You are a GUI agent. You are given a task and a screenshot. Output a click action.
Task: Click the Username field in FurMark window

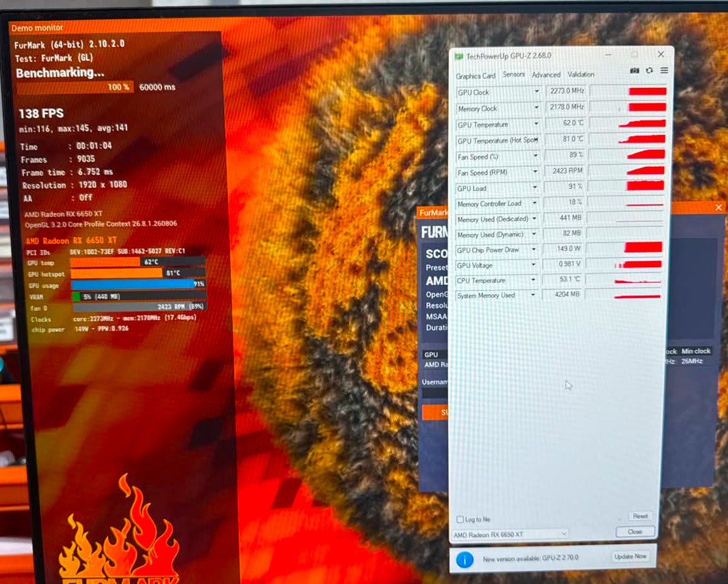[x=435, y=393]
